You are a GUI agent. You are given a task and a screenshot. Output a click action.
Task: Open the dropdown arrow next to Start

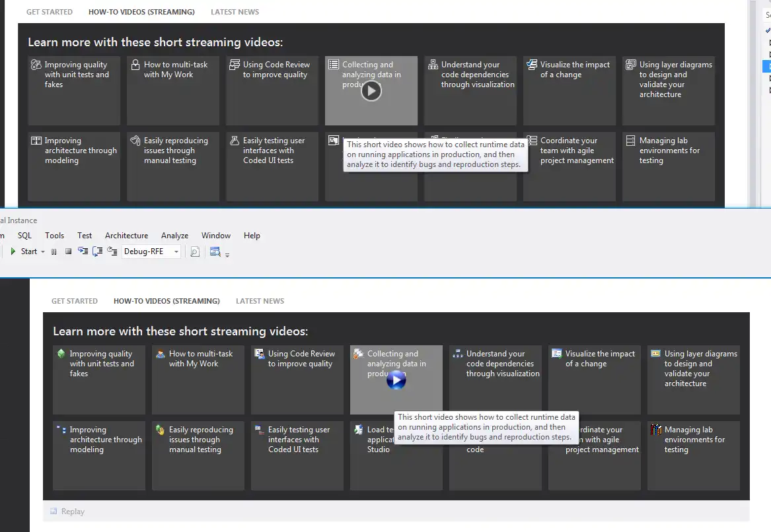[x=43, y=252]
